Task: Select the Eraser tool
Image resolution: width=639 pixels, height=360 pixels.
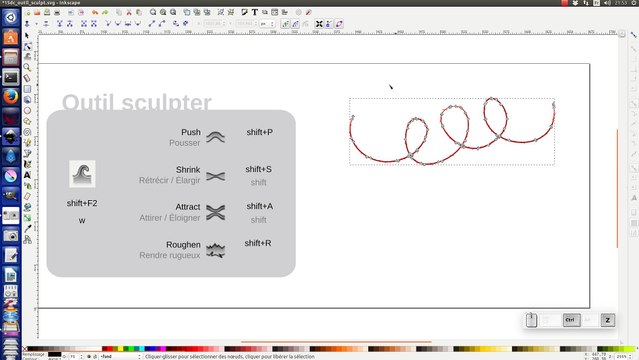Action: (x=27, y=196)
